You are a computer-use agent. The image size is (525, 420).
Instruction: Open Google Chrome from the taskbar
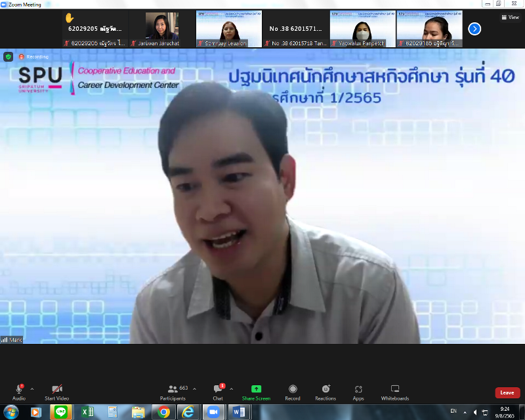click(x=163, y=411)
